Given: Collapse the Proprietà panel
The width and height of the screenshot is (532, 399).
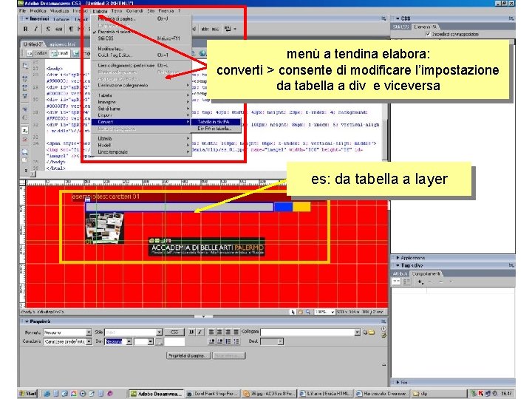Looking at the screenshot, I should (x=27, y=321).
